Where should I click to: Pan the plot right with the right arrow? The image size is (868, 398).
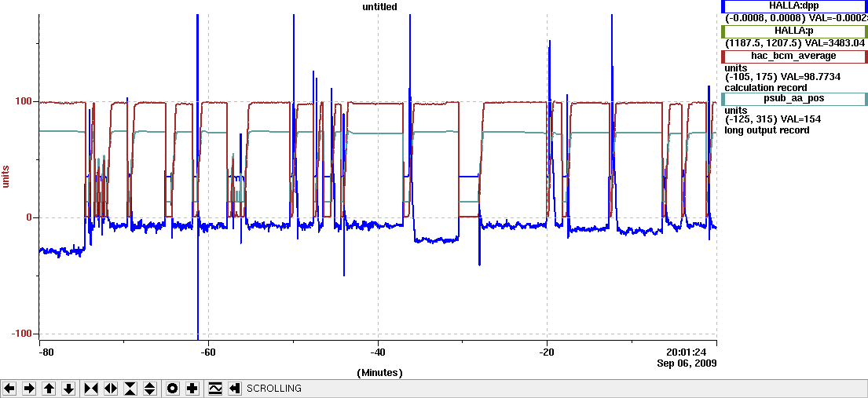[29, 389]
